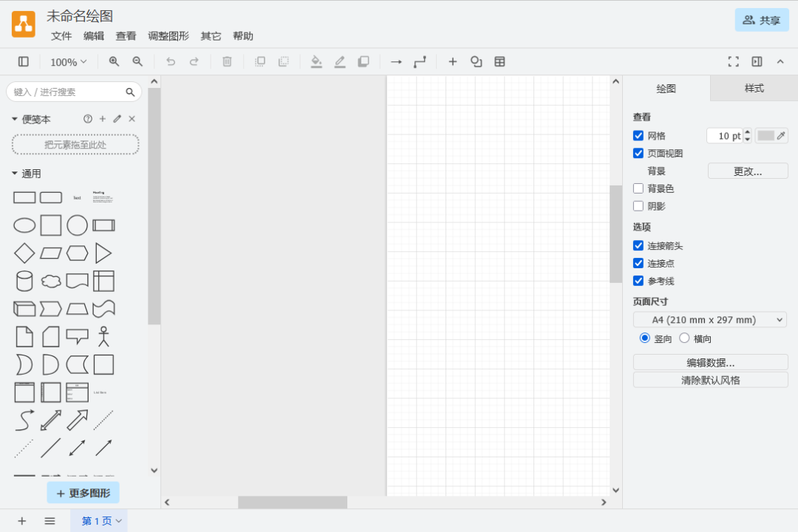Click the 编辑数据... button
The height and width of the screenshot is (532, 798).
tap(710, 363)
